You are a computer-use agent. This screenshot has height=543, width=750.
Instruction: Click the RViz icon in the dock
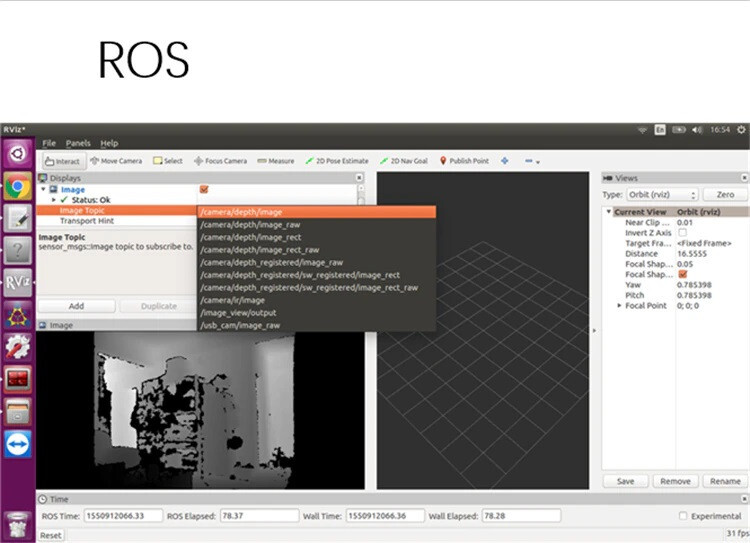pos(18,282)
